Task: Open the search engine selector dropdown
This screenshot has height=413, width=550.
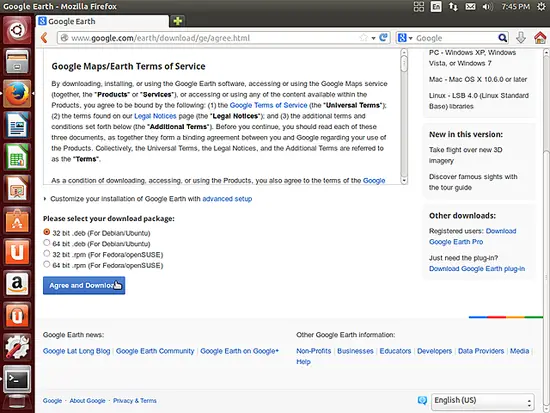Action: point(405,38)
